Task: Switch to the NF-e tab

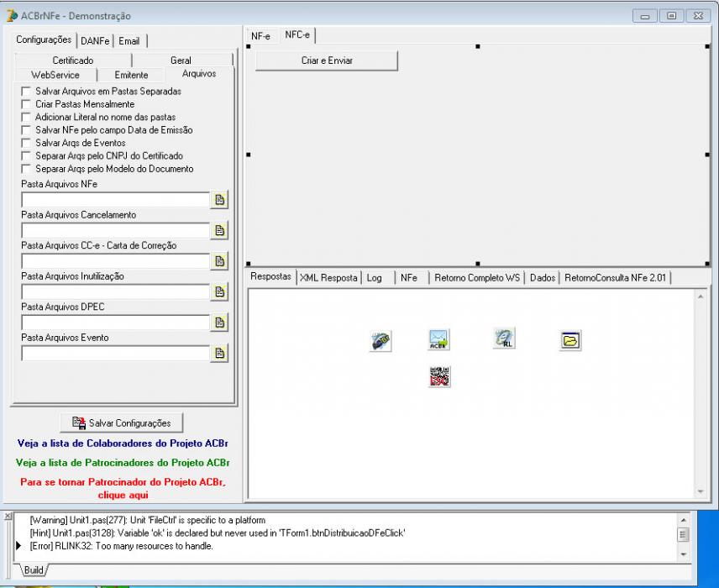Action: 260,36
